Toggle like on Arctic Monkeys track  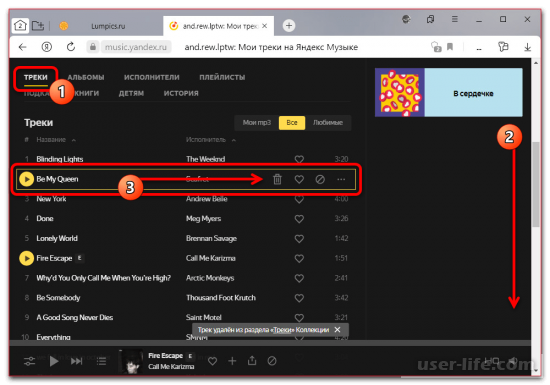(x=299, y=278)
